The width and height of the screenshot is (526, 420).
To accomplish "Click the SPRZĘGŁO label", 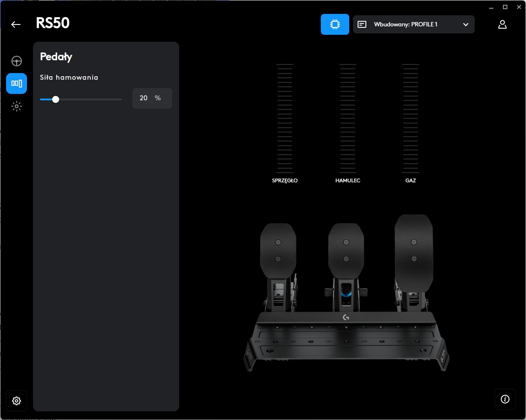I will pyautogui.click(x=285, y=180).
